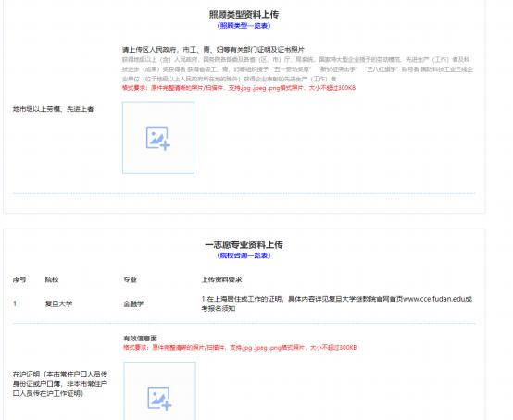The image size is (513, 420).
Task: Click the empty upload box for 地市级以上劳模 photo
Action: 158,138
